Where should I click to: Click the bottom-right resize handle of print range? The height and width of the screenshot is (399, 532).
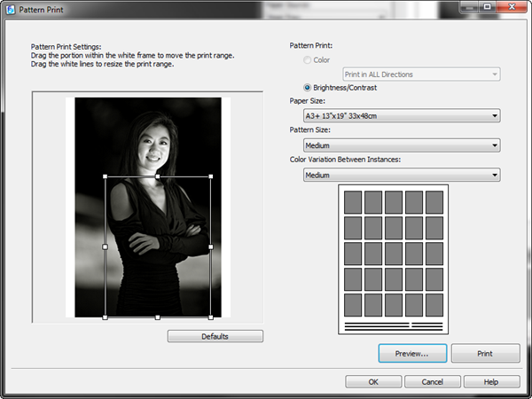coord(210,317)
